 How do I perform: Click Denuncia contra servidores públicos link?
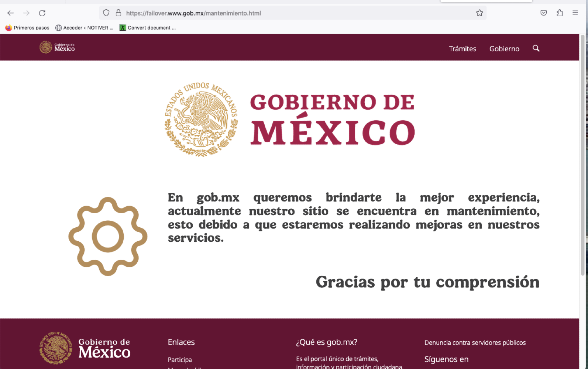point(475,343)
